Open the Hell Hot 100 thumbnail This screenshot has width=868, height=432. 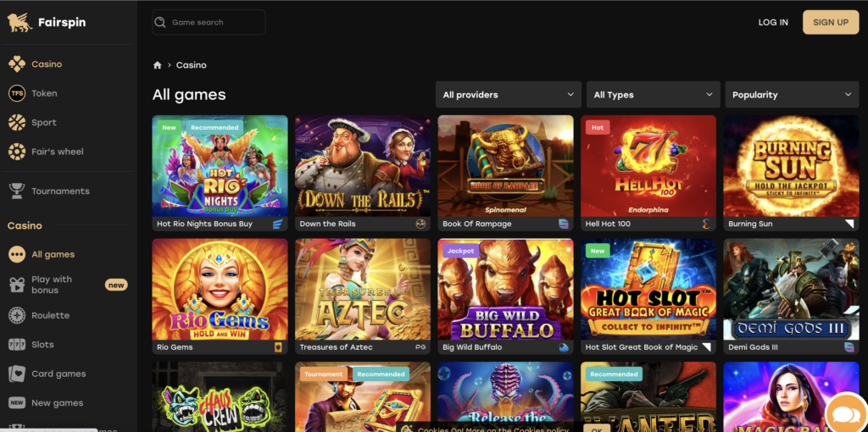[x=648, y=166]
